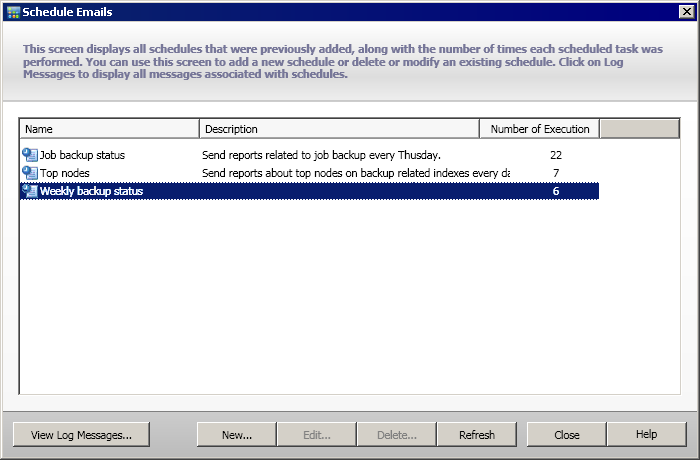Click execution count 22
Viewport: 700px width, 460px height.
point(556,155)
